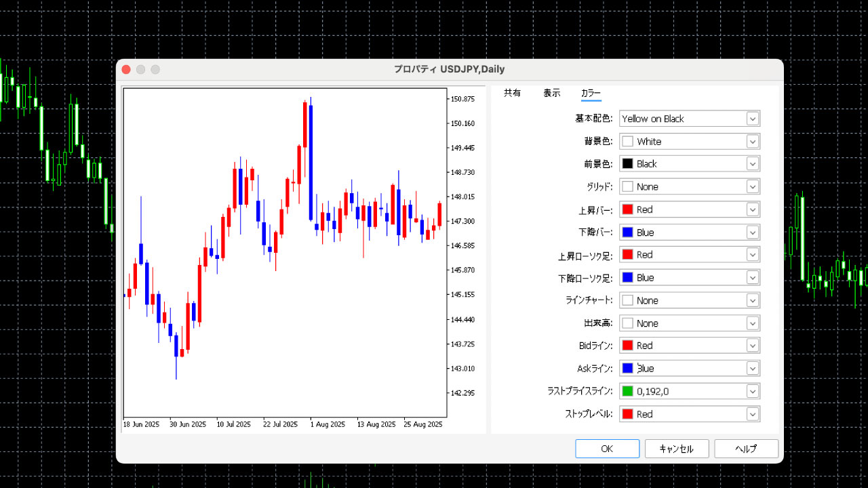Viewport: 868px width, 488px height.
Task: Open the Askライン color dropdown
Action: (x=752, y=368)
